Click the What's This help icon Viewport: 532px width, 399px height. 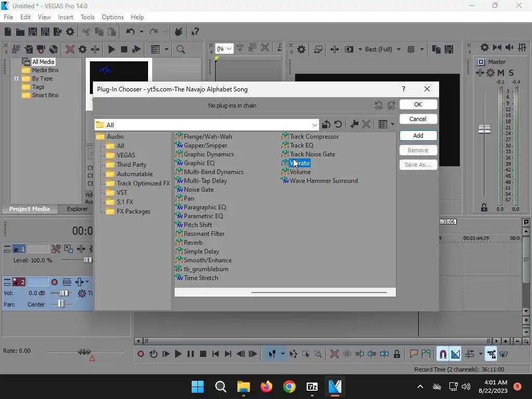point(195,32)
